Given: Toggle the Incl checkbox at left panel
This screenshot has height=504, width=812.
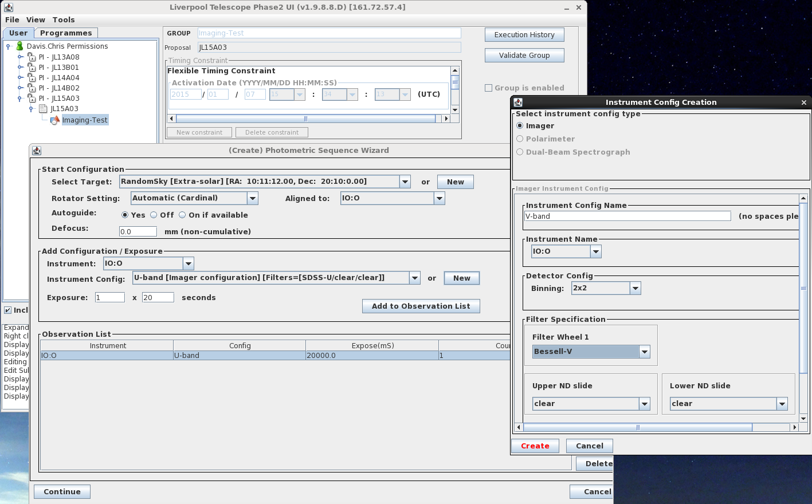Looking at the screenshot, I should [7, 310].
